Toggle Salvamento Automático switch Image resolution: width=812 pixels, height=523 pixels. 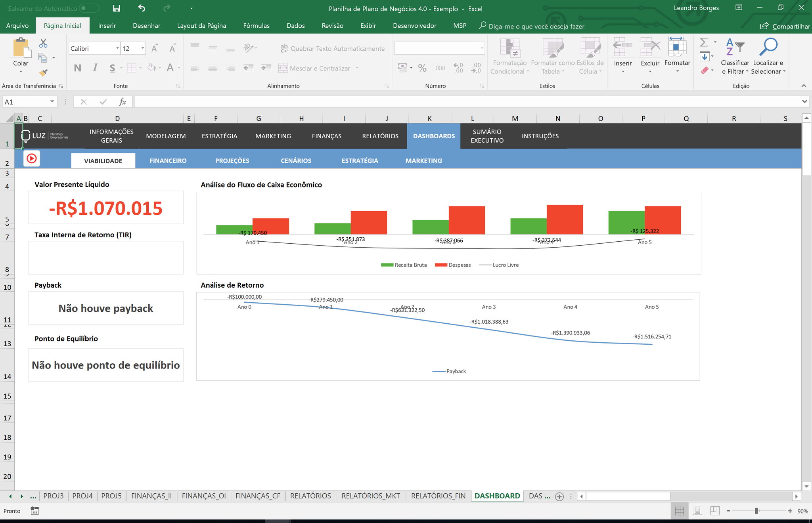(x=89, y=8)
